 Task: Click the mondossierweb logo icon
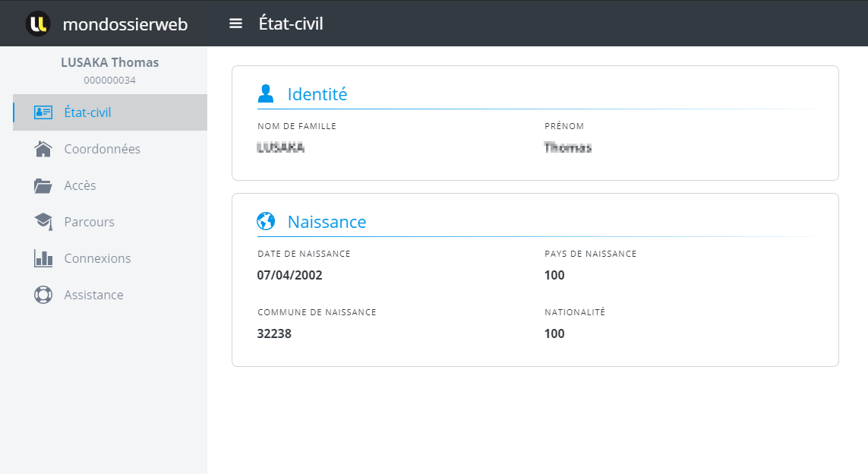(x=38, y=24)
